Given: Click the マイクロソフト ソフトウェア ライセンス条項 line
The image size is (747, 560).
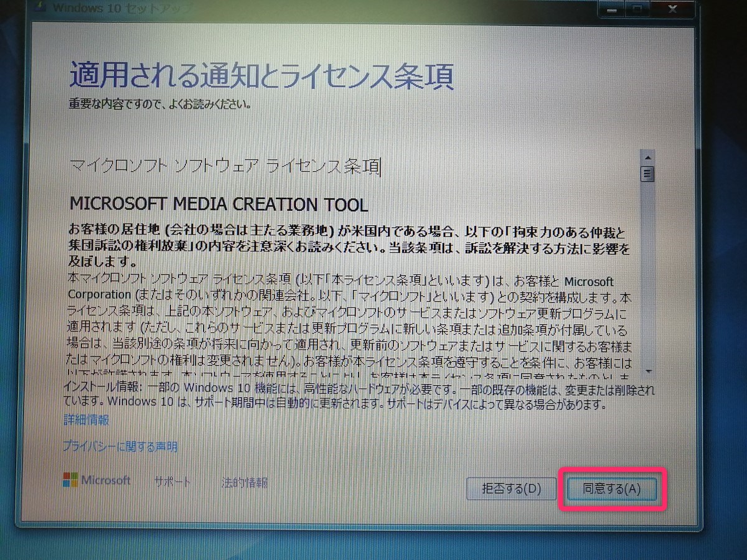Looking at the screenshot, I should tap(224, 166).
